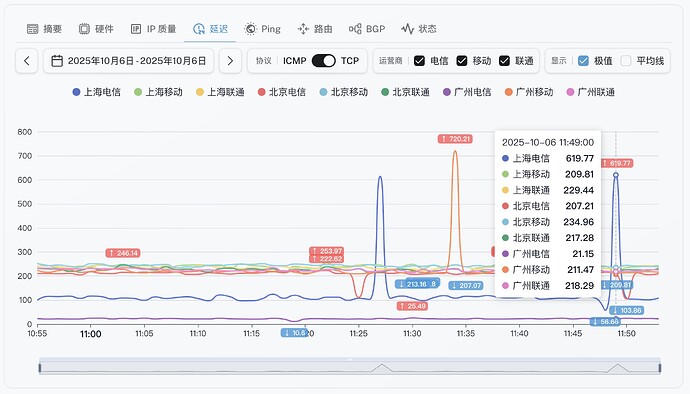The height and width of the screenshot is (394, 690).
Task: Click the 209.81 minimum marker label
Action: click(x=617, y=285)
